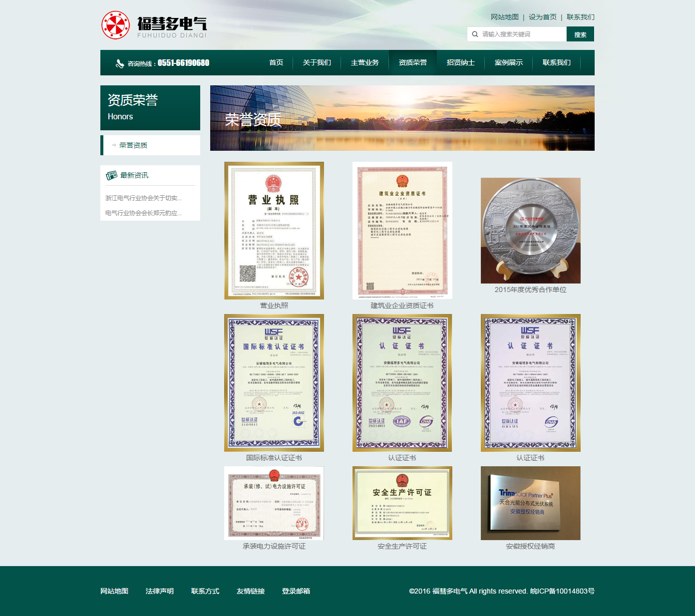The image size is (695, 616).
Task: Open the 营业执照 certificate thumbnail
Action: 274,231
